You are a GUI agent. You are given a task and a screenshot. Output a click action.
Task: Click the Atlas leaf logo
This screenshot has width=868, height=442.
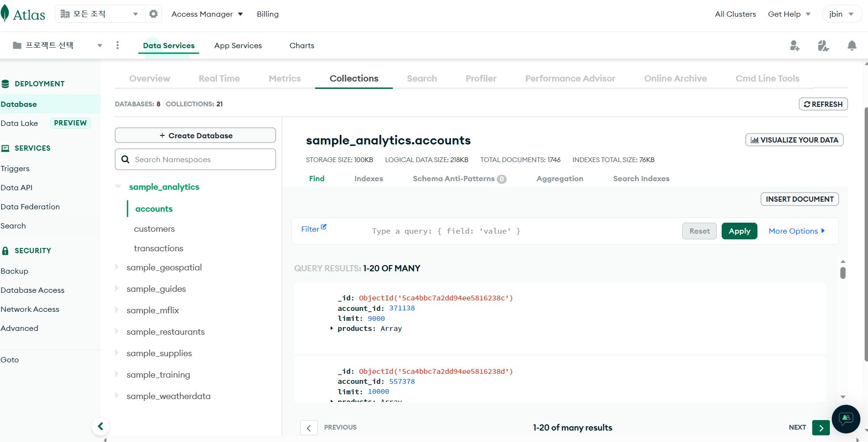[x=5, y=13]
